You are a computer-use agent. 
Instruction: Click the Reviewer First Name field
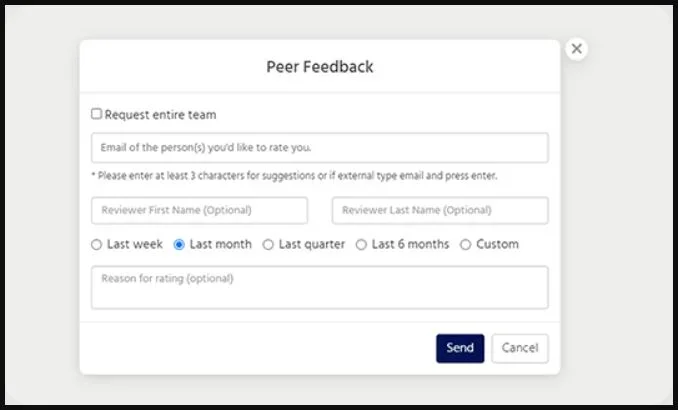tap(199, 210)
